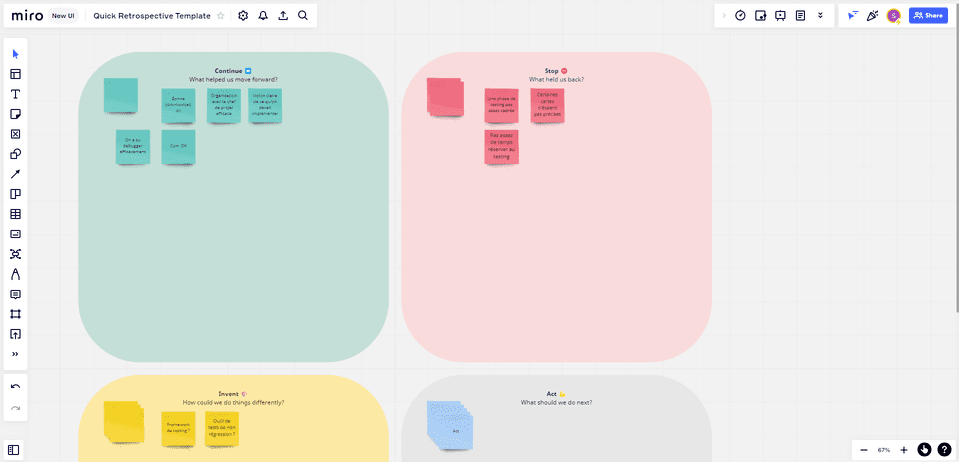Select the 'On a su debugger' sticky note
This screenshot has height=462, width=959.
[x=133, y=147]
